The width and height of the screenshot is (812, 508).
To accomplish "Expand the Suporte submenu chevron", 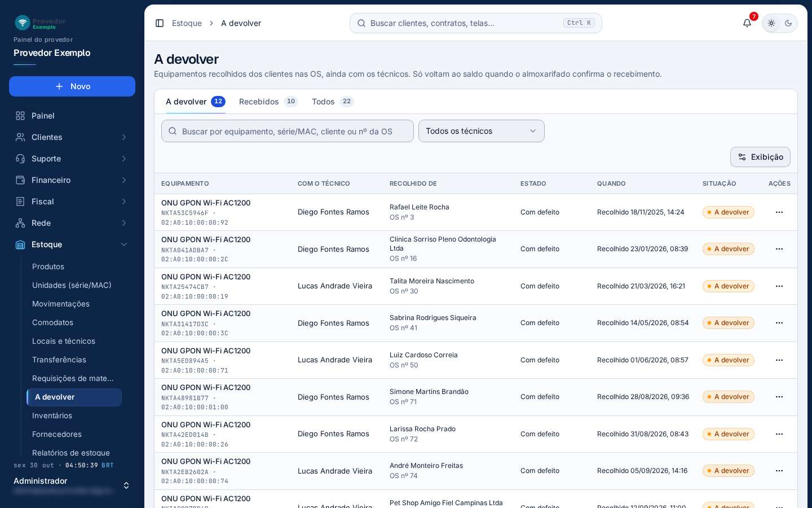I will [124, 159].
